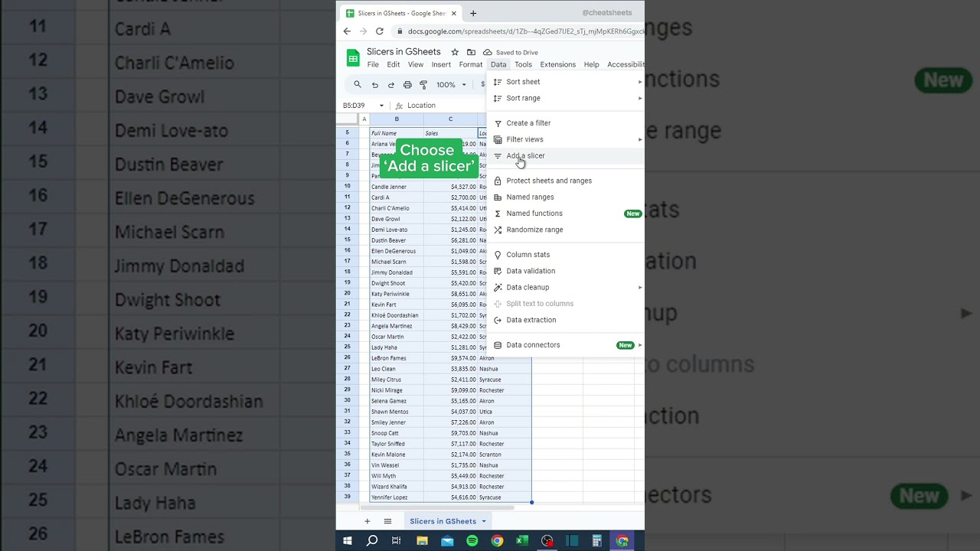Viewport: 980px width, 551px height.
Task: Add a new sheet with plus button
Action: [x=367, y=521]
